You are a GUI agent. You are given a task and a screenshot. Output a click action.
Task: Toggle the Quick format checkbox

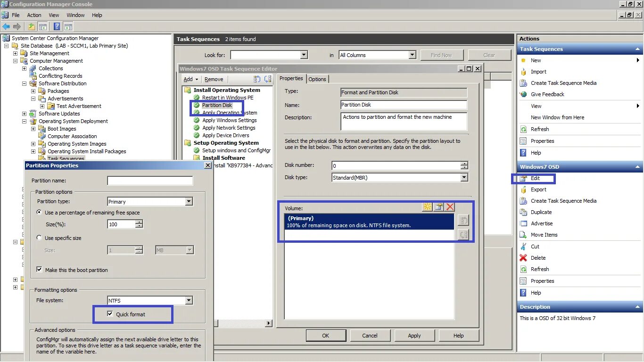pyautogui.click(x=110, y=314)
